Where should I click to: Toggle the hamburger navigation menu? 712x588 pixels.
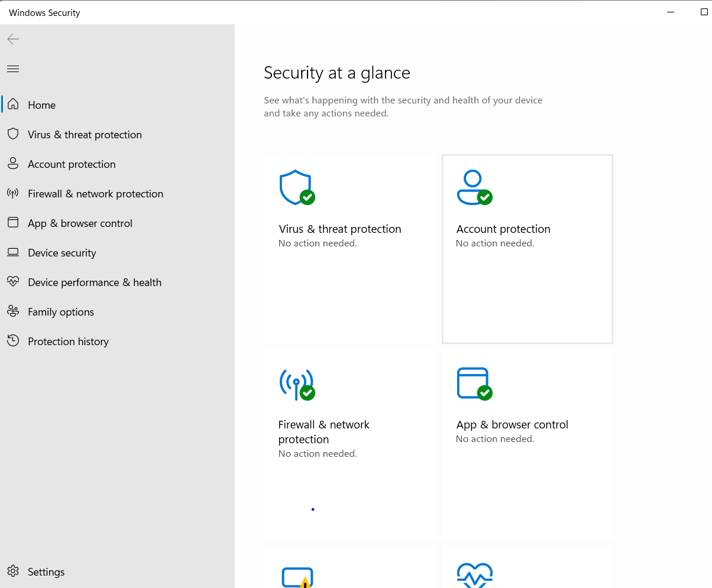[x=13, y=69]
